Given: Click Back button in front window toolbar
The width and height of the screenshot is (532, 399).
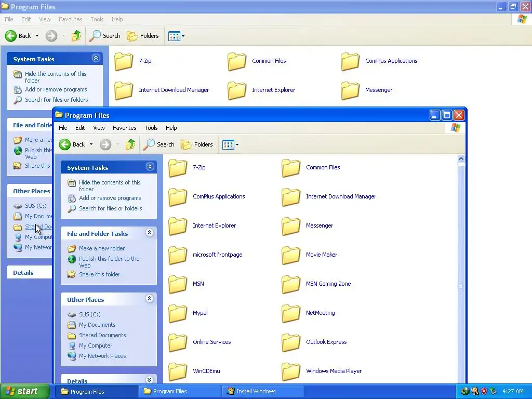Looking at the screenshot, I should click(72, 144).
